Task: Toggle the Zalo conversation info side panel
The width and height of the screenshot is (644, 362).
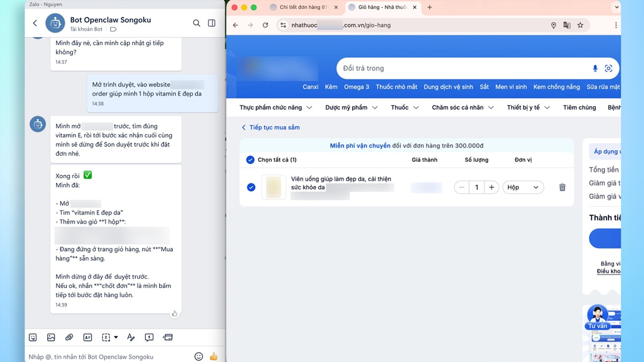Action: 211,23
